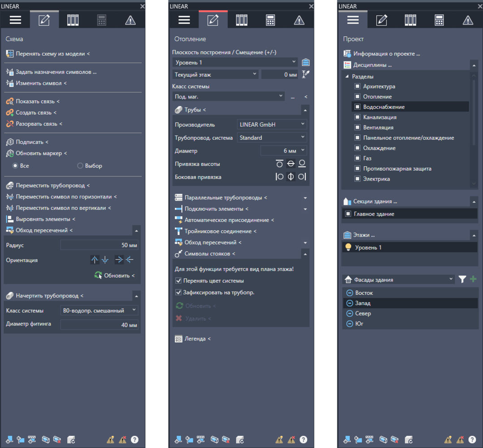Toggle Архитектура discipline checkbox
483x448 pixels.
click(x=357, y=86)
